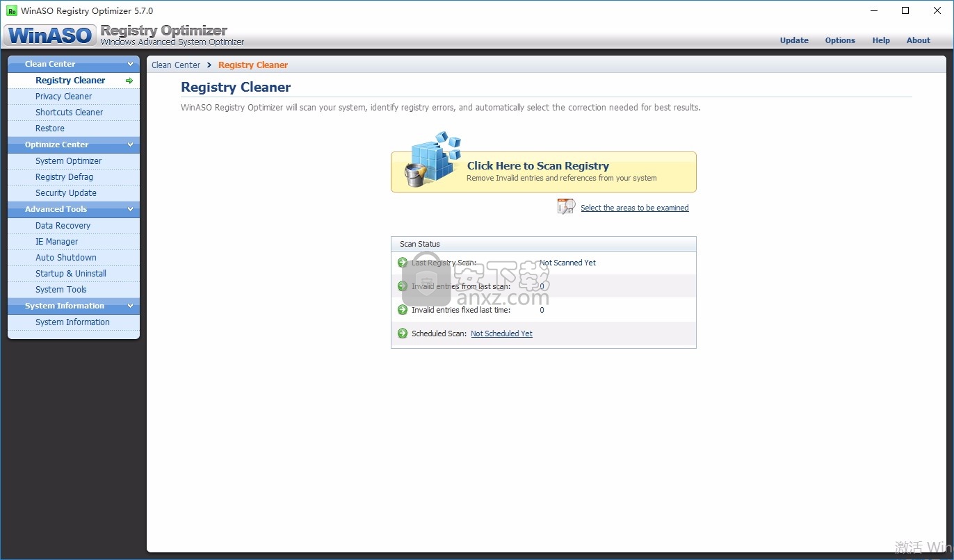Click the blue cubes scan registry icon

433,158
